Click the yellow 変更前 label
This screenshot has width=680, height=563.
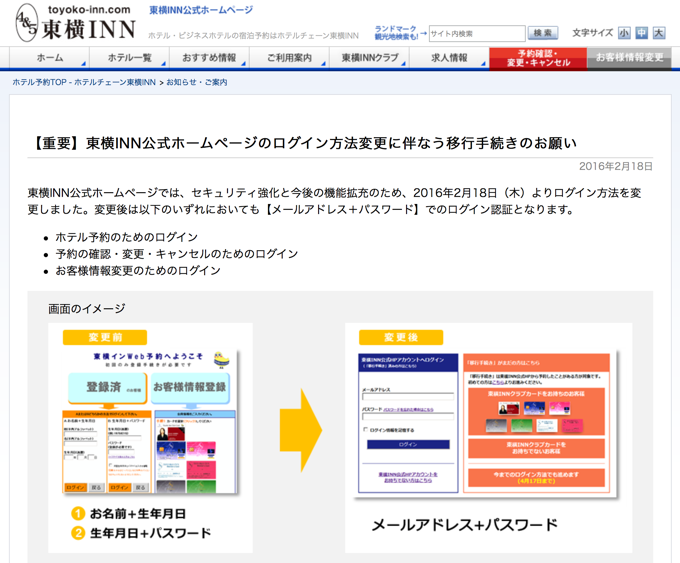(105, 337)
